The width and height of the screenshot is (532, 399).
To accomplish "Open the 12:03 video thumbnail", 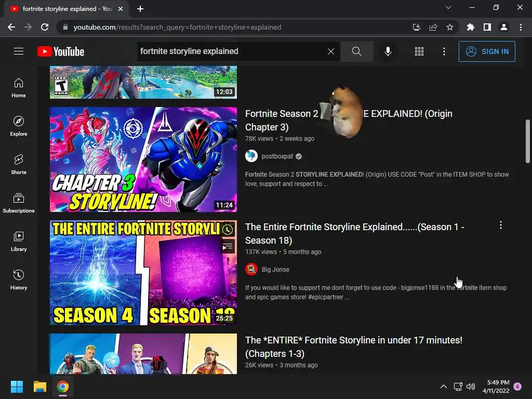I will click(x=143, y=83).
